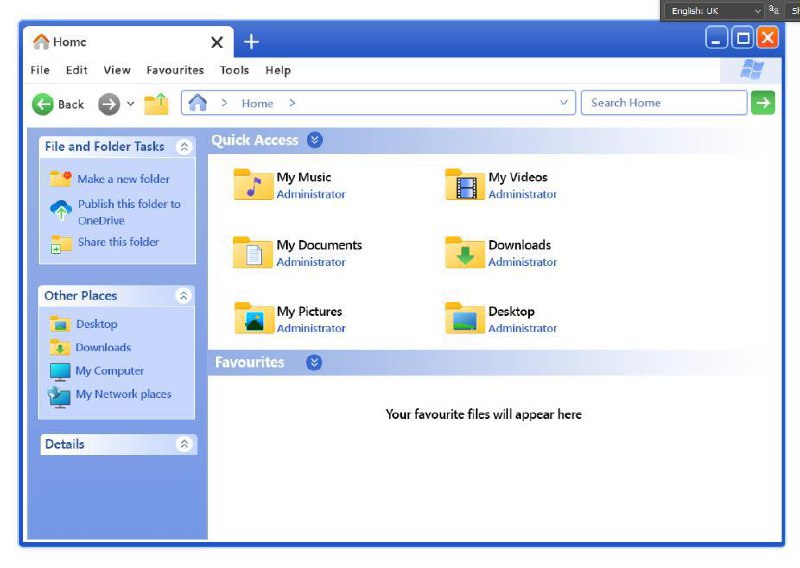Screen dimensions: 800x568
Task: Click the My Documents label text
Action: (x=319, y=245)
